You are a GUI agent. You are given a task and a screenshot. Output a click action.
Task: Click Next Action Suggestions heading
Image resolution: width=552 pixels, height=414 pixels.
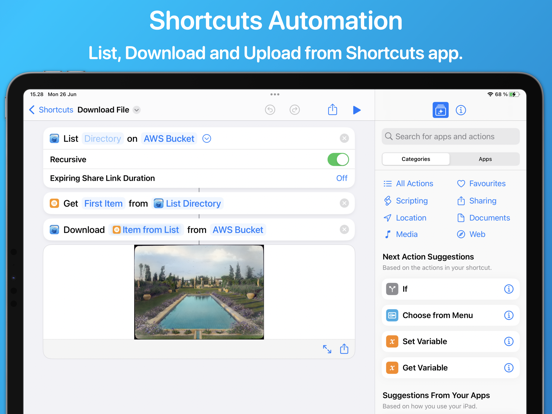428,257
